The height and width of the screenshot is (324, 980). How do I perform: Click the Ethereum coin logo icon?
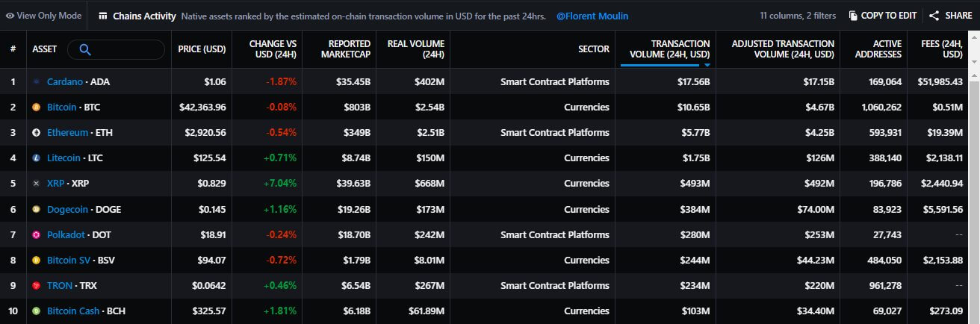coord(36,133)
